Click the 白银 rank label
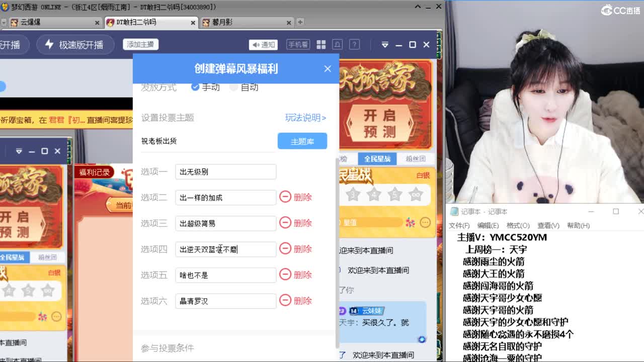The image size is (644, 362). [423, 175]
